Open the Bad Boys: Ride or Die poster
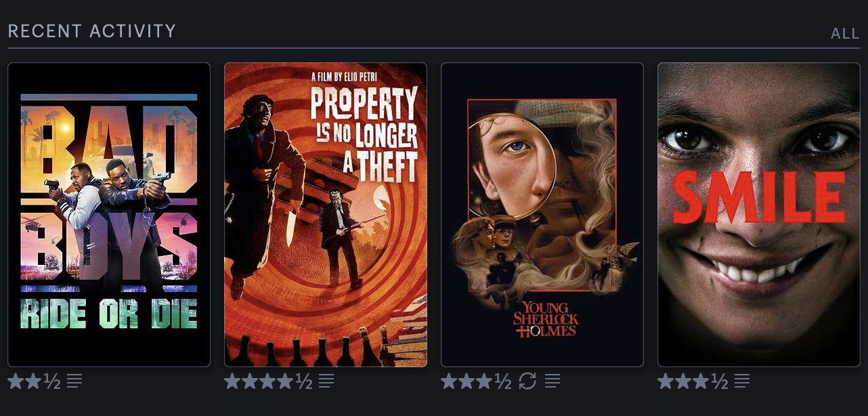 click(109, 215)
